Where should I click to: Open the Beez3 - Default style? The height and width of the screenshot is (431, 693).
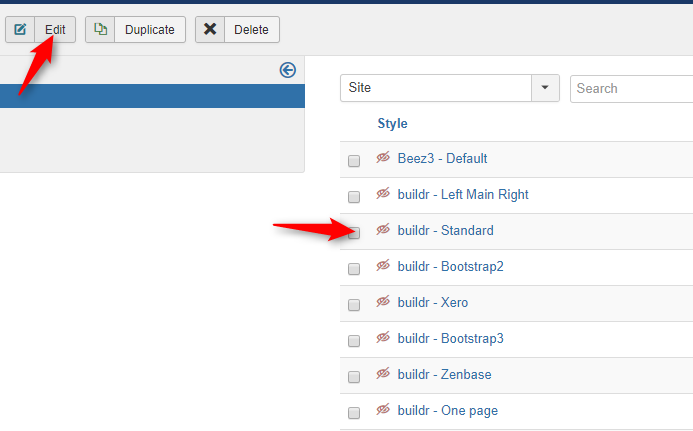pos(442,158)
